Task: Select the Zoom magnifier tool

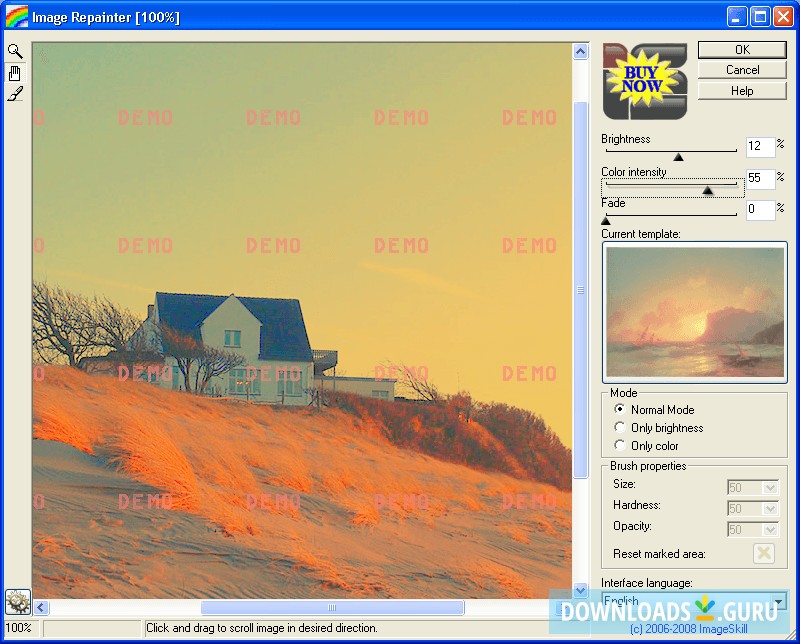Action: point(15,51)
